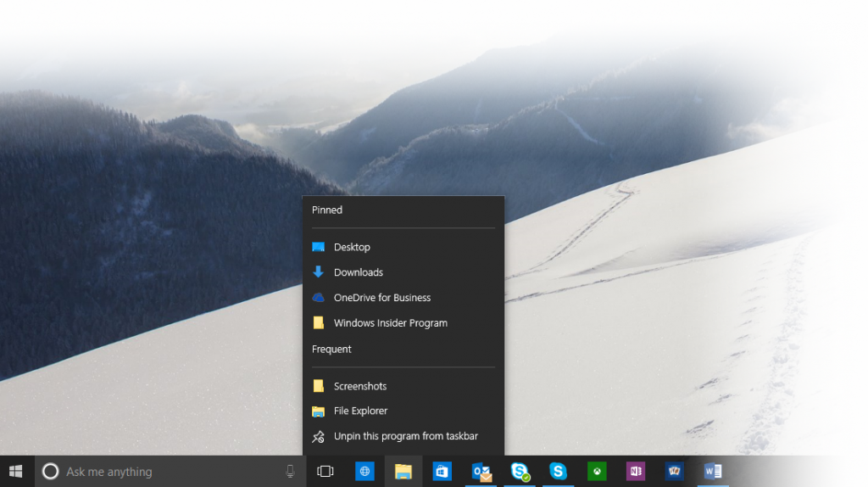Open Skype with green status badge
Viewport: 868px width, 487px height.
(x=520, y=471)
